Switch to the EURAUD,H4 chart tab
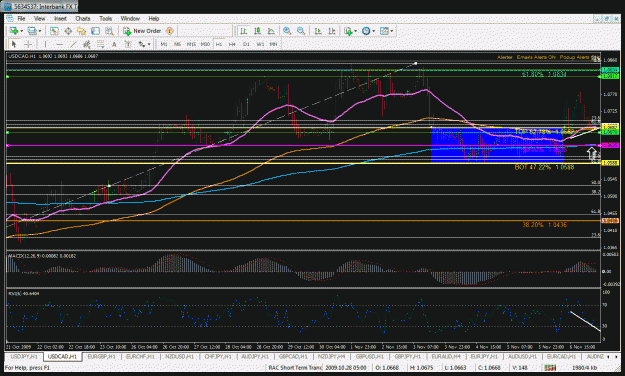This screenshot has height=376, width=625. pos(446,356)
